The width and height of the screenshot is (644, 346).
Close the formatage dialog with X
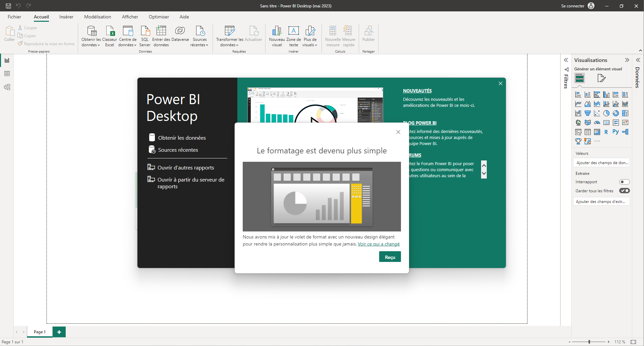tap(398, 132)
